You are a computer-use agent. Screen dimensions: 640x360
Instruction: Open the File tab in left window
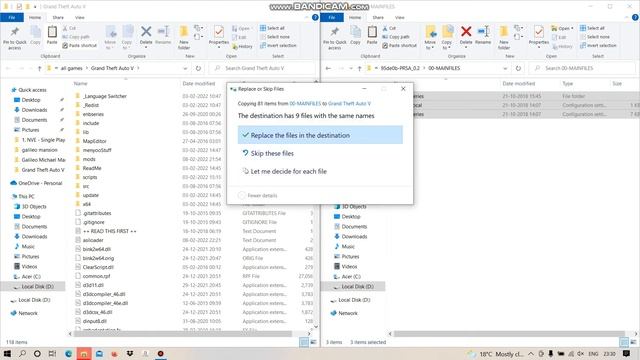(x=12, y=18)
